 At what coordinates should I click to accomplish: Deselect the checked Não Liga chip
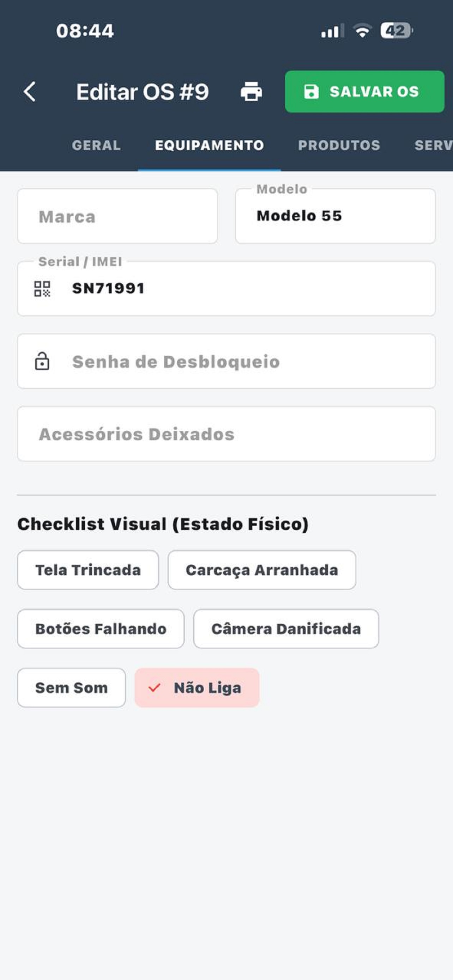click(x=197, y=688)
